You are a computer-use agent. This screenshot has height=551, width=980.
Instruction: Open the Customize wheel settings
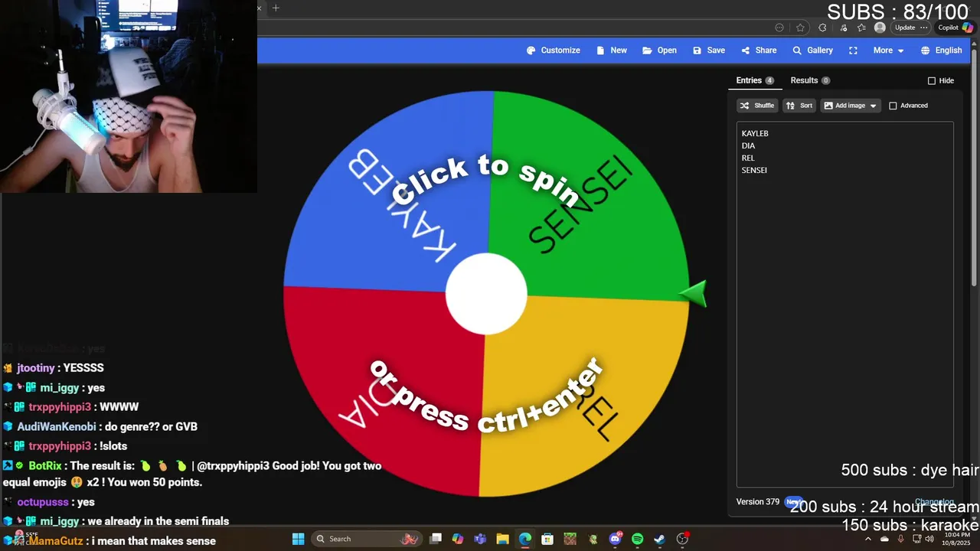[x=553, y=51]
